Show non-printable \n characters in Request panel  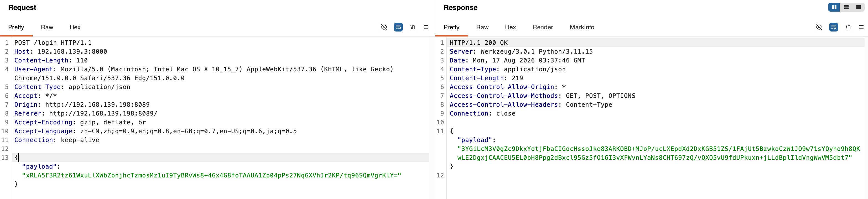coord(412,27)
